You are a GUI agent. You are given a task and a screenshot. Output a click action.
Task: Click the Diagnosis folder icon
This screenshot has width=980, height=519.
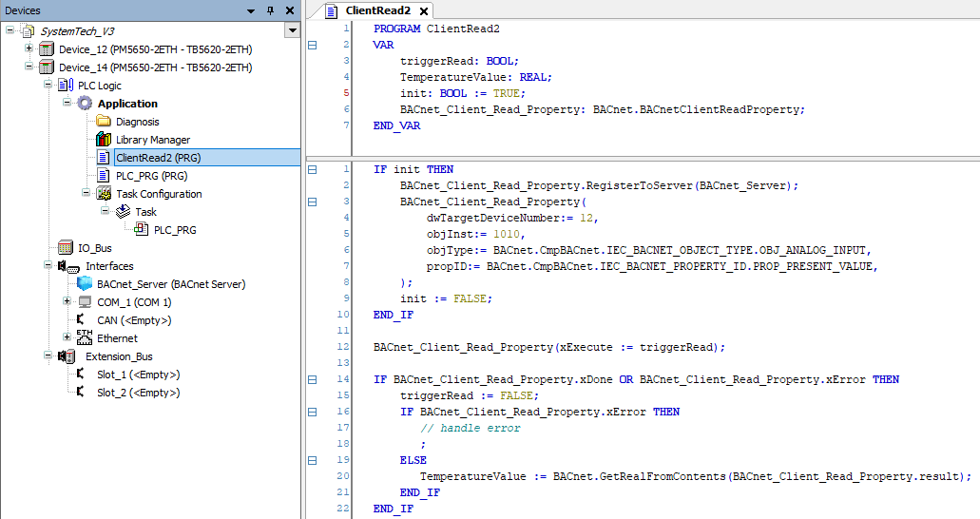click(x=104, y=122)
